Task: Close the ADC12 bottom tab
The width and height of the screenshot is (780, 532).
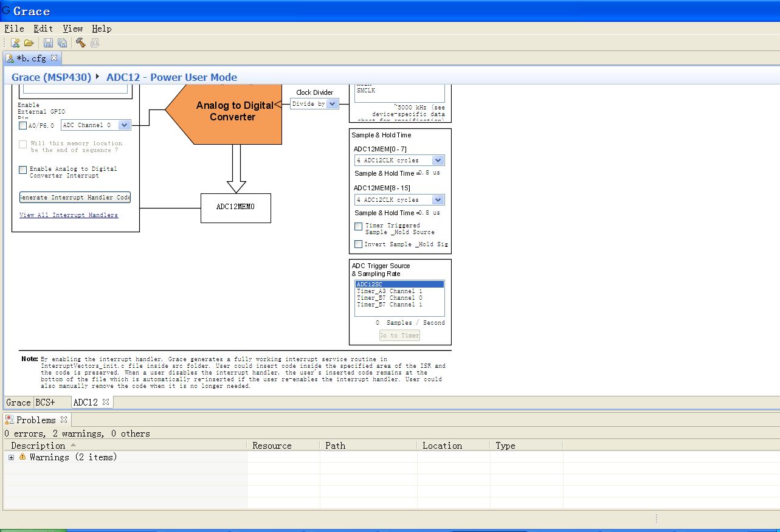Action: pyautogui.click(x=105, y=402)
